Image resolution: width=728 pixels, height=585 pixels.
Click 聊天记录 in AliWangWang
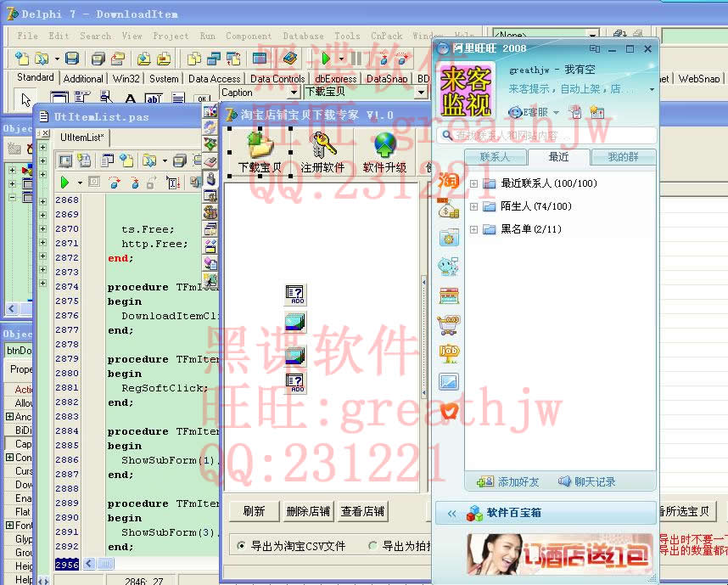click(x=587, y=482)
